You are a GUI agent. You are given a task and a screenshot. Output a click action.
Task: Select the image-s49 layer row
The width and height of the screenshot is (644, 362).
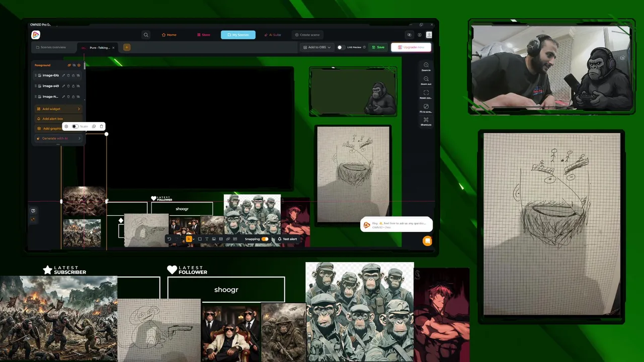(x=58, y=86)
